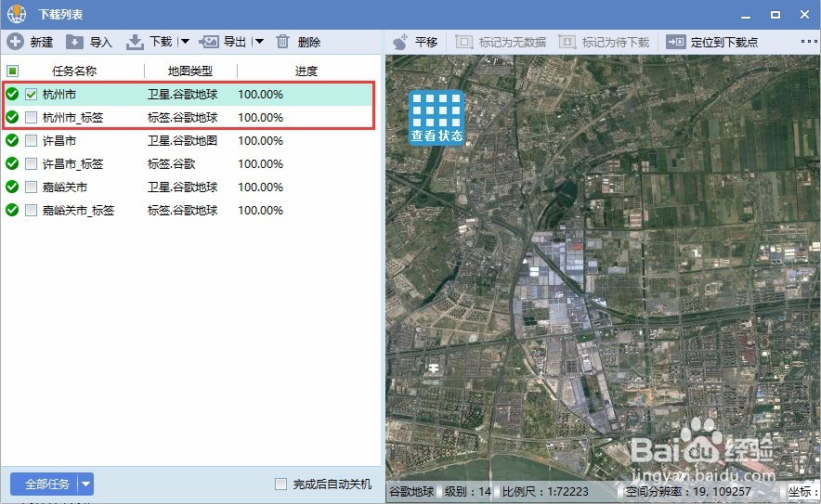821x504 pixels.
Task: Click the 导出 export icon
Action: (209, 42)
